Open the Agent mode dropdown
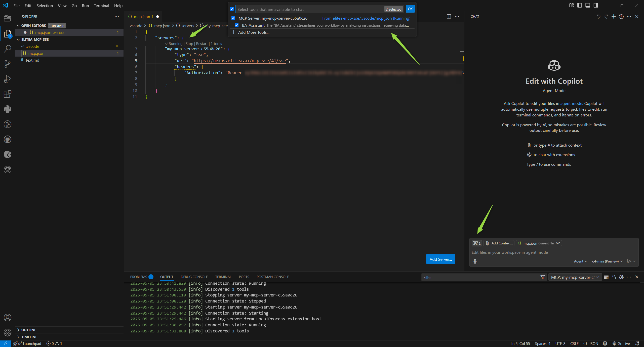This screenshot has width=644, height=347. [x=580, y=261]
